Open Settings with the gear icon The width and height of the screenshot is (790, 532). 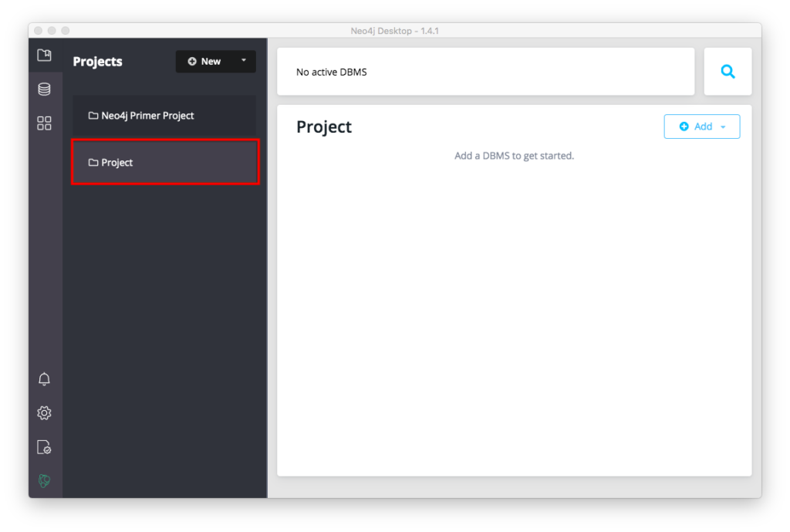click(45, 413)
